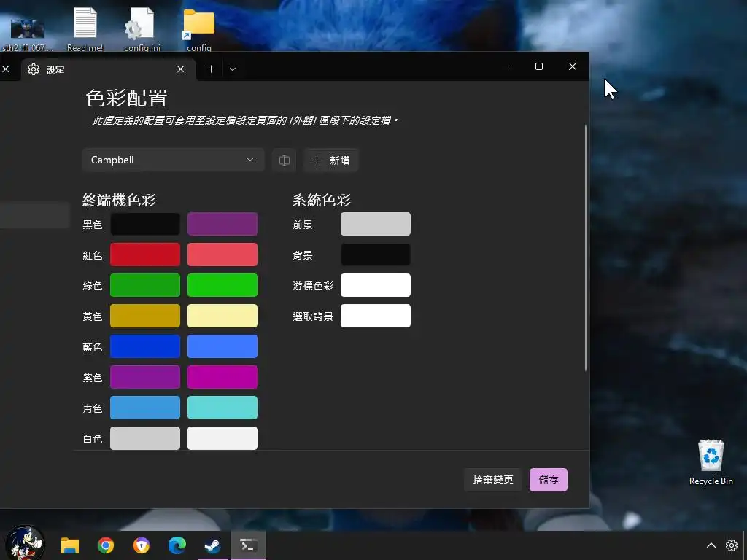Edit the 紅色 dark red swatch
The width and height of the screenshot is (747, 560).
145,254
